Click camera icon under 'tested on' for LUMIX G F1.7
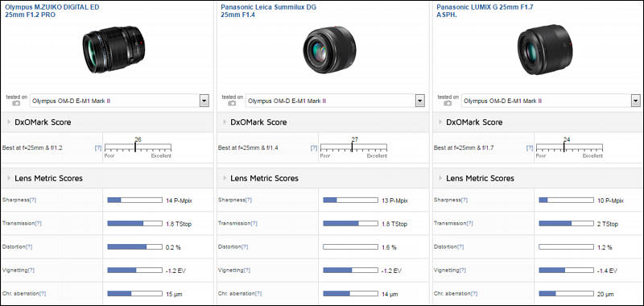 [448, 104]
